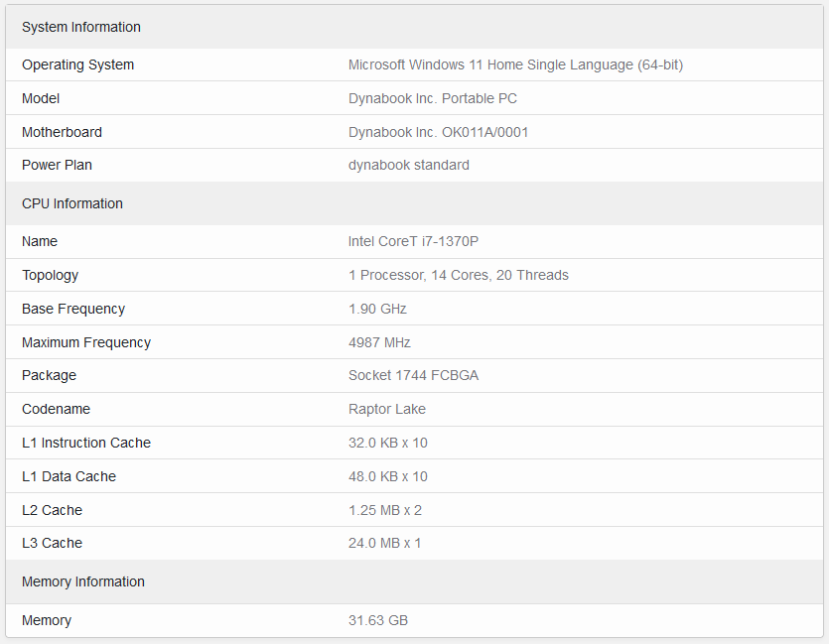Select the Power Plan label
Viewport: 829px width, 644px height.
pyautogui.click(x=57, y=166)
